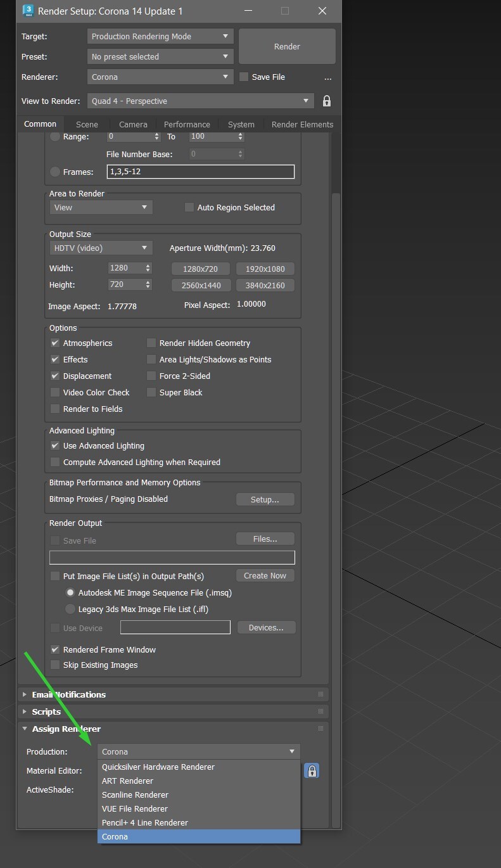Click the Render button
This screenshot has width=501, height=868.
(287, 46)
